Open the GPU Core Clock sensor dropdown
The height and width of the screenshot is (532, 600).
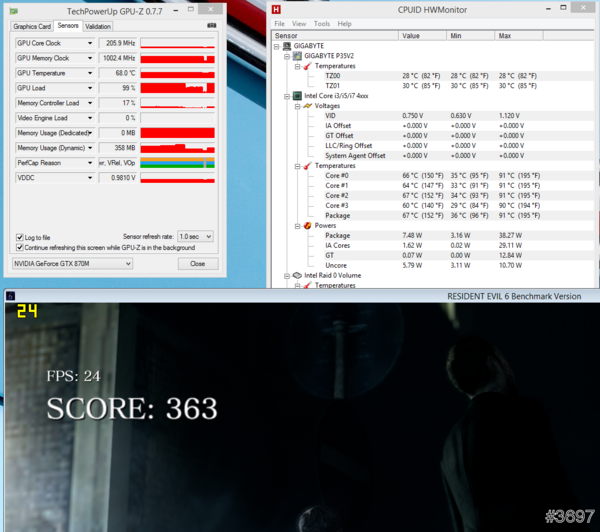[90, 43]
